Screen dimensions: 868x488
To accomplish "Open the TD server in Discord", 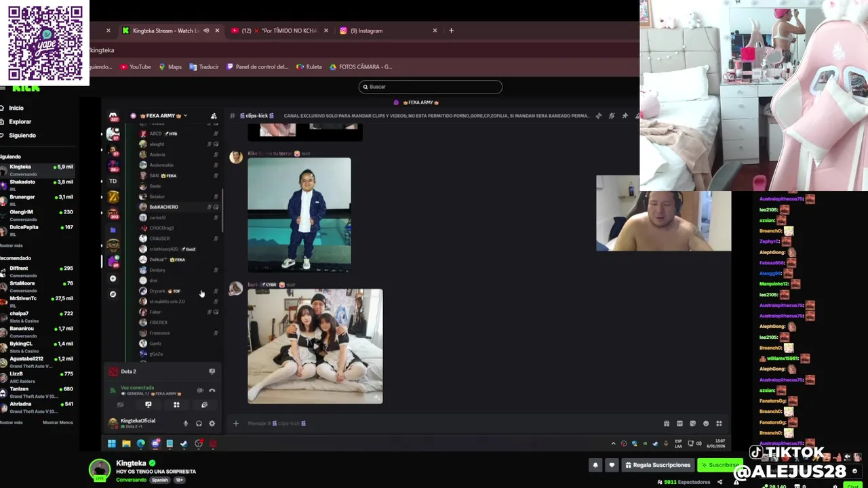I will coord(113,181).
